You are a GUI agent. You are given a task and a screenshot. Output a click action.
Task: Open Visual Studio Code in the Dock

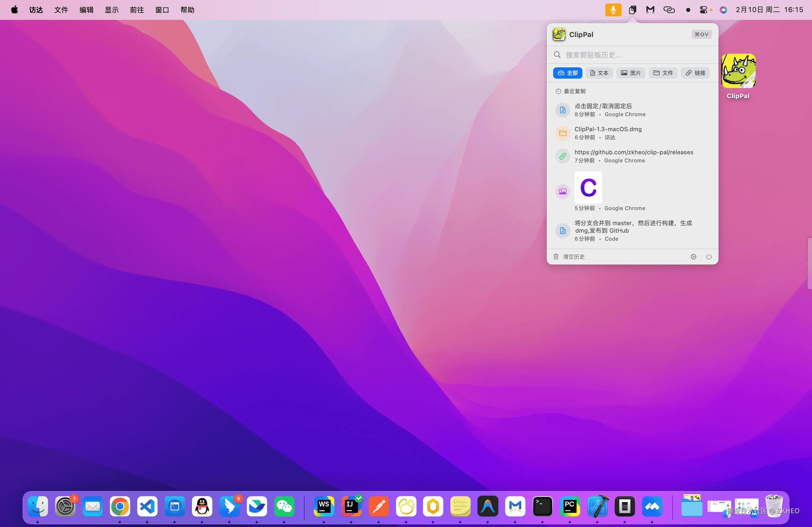(x=147, y=506)
